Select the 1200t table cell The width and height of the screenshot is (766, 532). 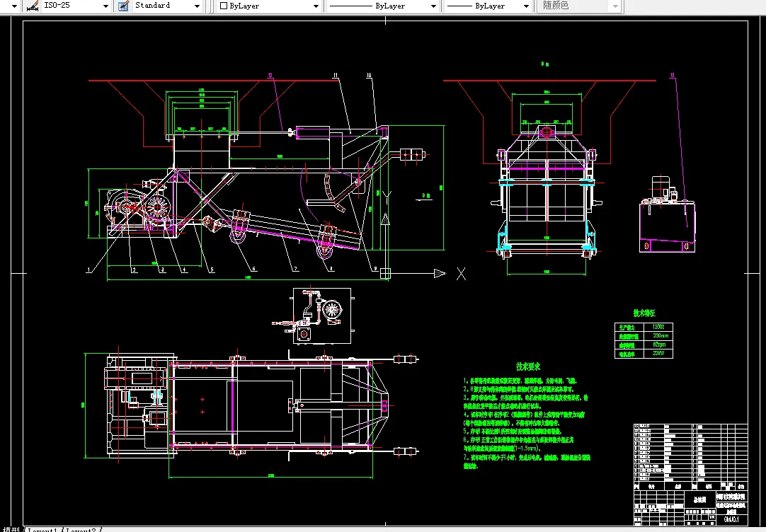658,327
